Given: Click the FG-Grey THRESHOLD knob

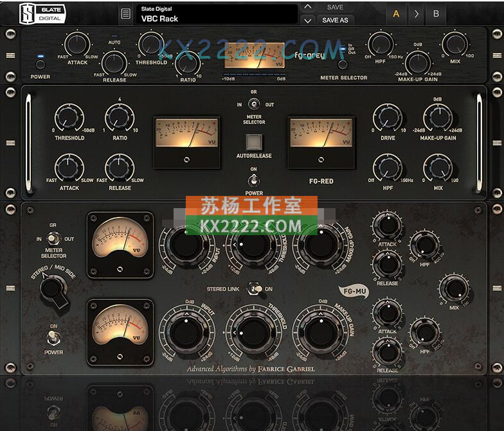Looking at the screenshot, I should 150,45.
